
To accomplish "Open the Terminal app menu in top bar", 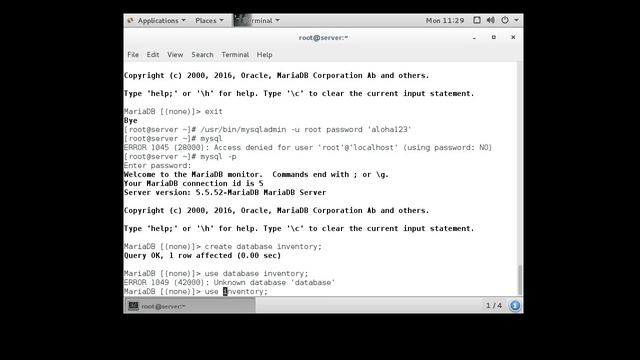I will tap(257, 20).
